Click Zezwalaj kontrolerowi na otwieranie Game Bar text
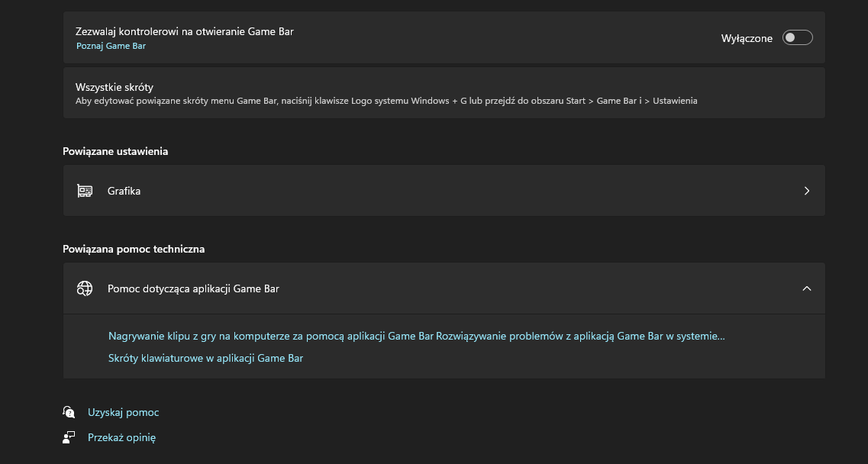 [x=185, y=31]
